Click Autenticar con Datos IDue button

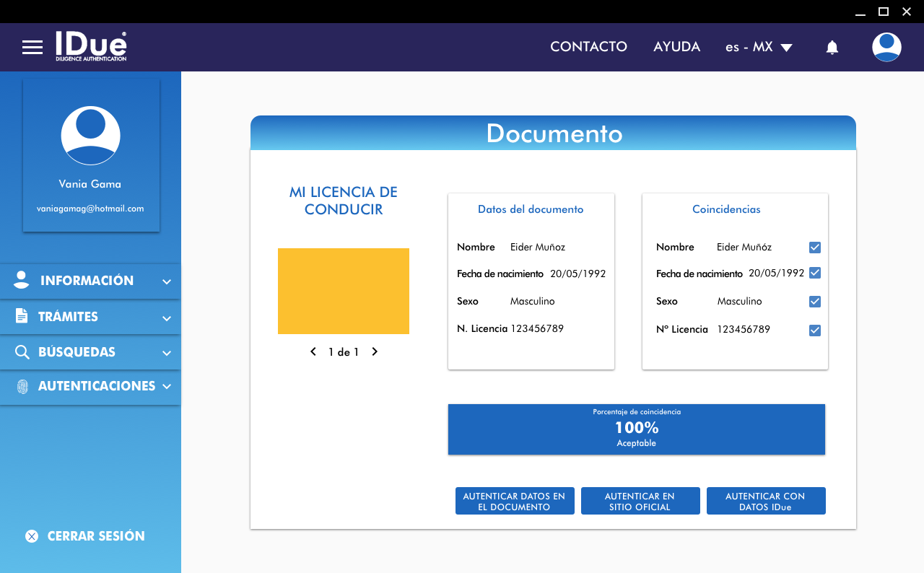coord(765,502)
